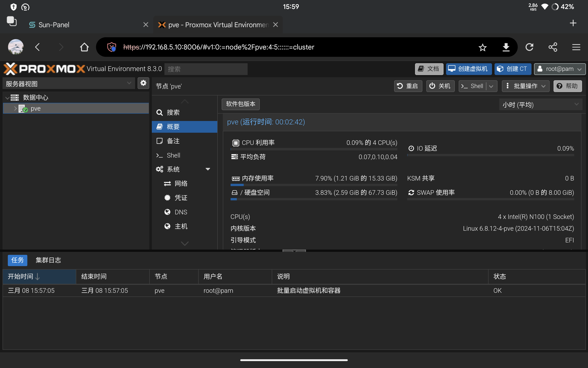Viewport: 588px width, 368px height.
Task: Select the 任务 tasks tab
Action: [17, 260]
